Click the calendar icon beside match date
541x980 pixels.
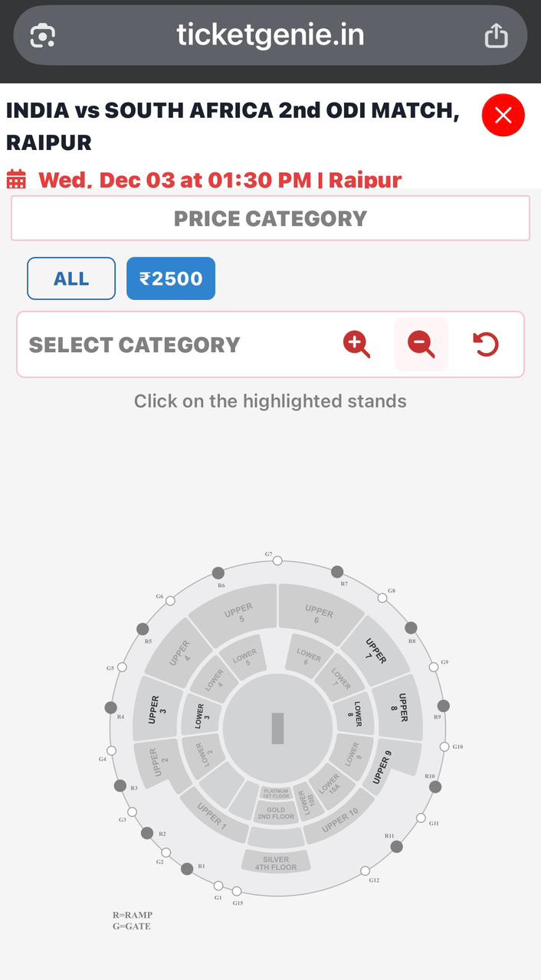(x=16, y=180)
